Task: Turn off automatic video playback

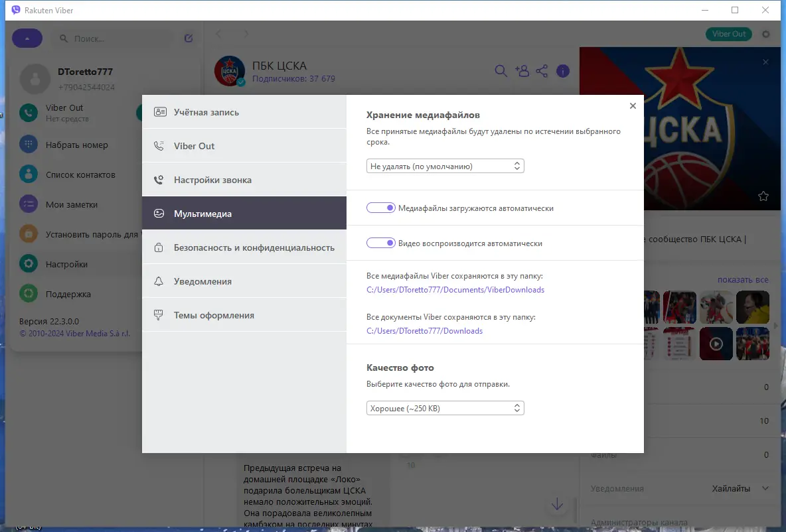Action: [380, 243]
